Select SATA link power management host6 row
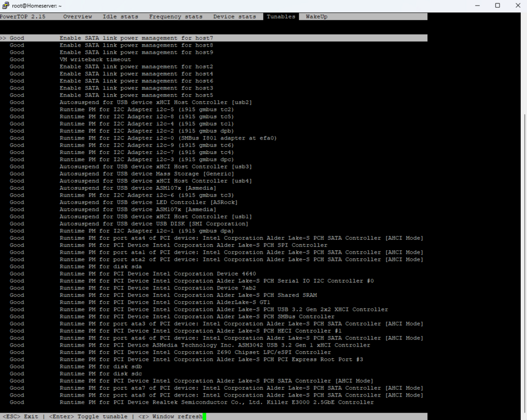The height and width of the screenshot is (420, 527). (x=111, y=81)
